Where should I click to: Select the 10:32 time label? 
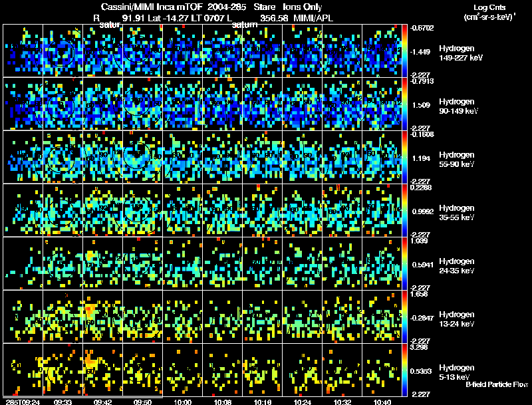click(x=342, y=402)
